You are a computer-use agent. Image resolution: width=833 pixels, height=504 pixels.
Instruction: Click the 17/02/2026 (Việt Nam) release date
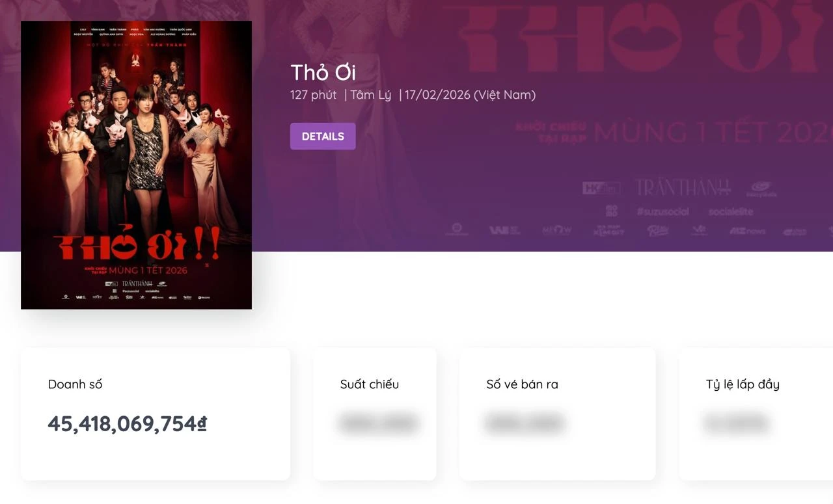pos(470,95)
